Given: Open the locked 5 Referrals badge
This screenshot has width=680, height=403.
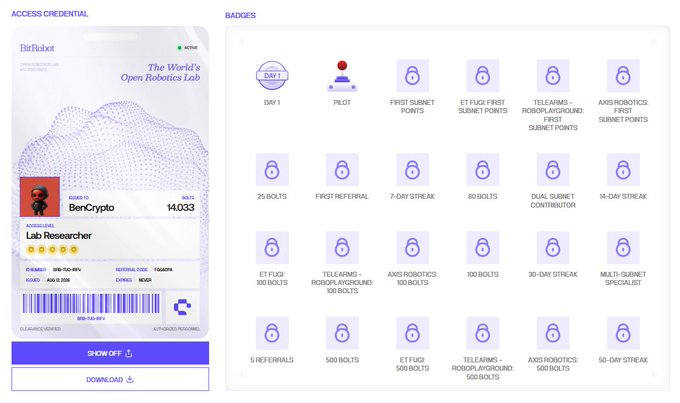Looking at the screenshot, I should click(x=272, y=333).
